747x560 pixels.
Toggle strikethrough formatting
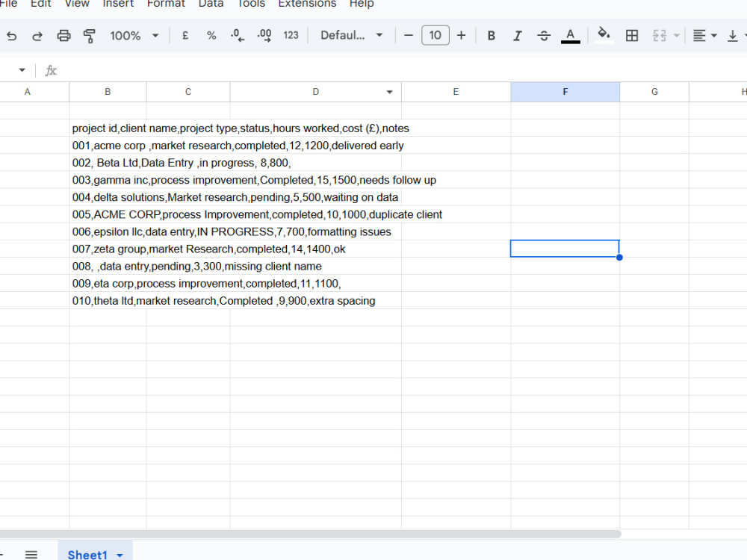[544, 36]
